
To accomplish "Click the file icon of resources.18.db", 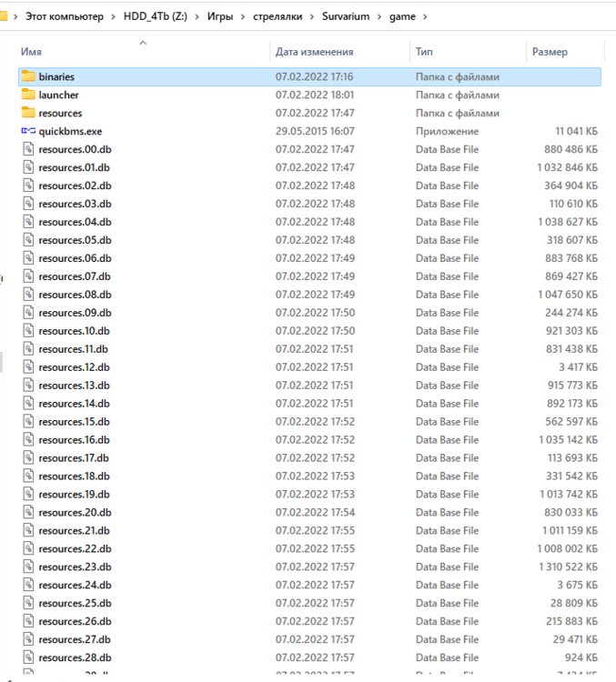I will 28,476.
